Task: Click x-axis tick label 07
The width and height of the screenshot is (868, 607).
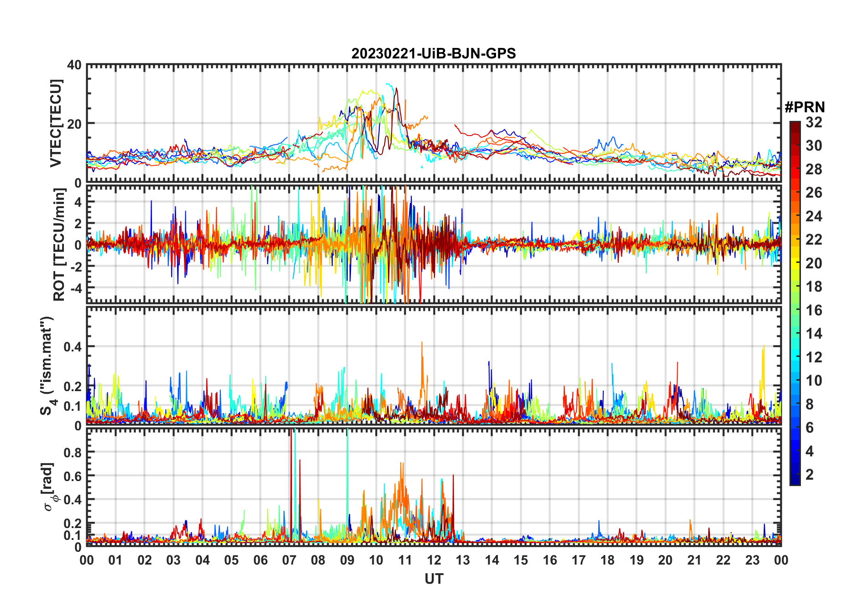Action: (289, 560)
